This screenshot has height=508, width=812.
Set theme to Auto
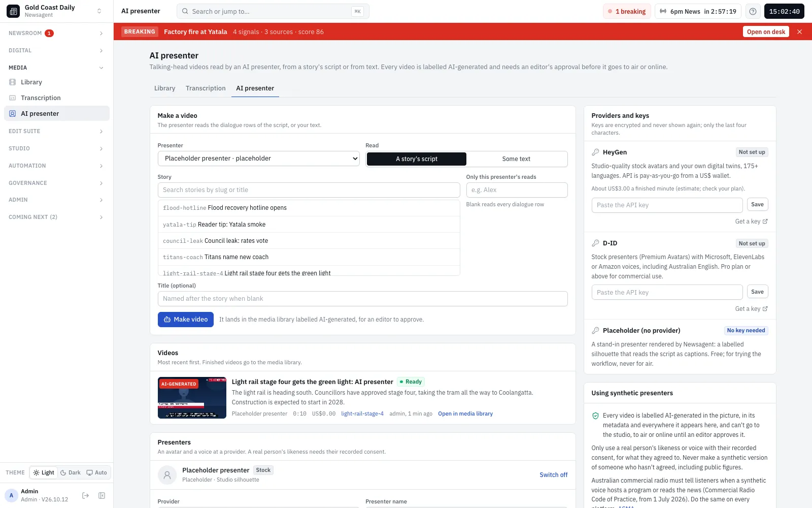97,472
